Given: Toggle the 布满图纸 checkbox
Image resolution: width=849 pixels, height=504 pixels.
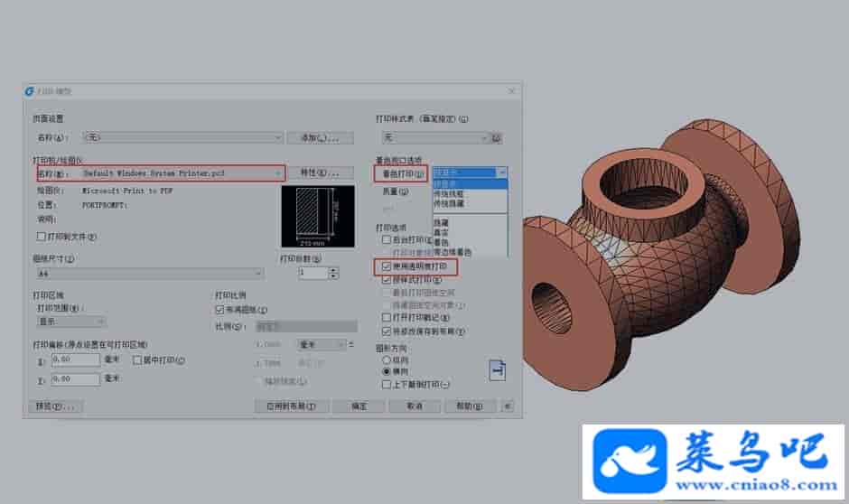Looking at the screenshot, I should tap(219, 310).
